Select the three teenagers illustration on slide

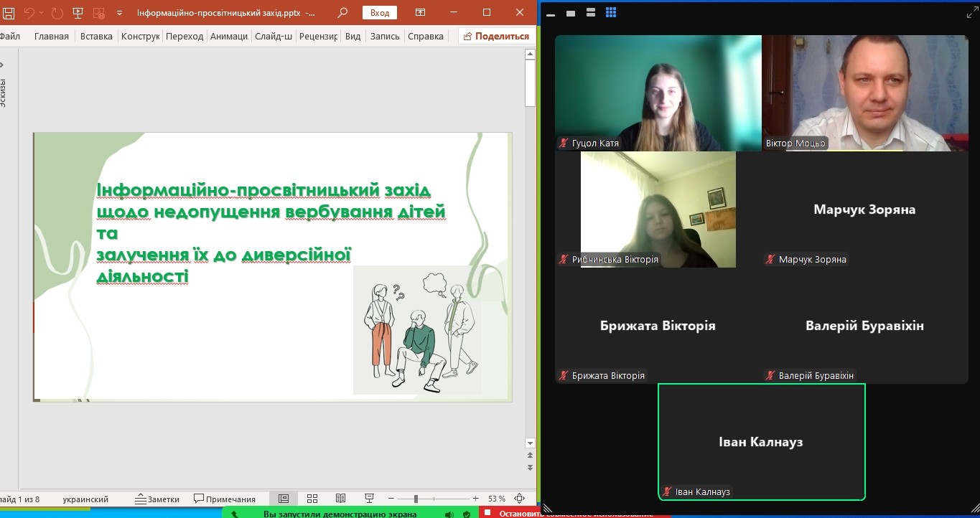[418, 331]
